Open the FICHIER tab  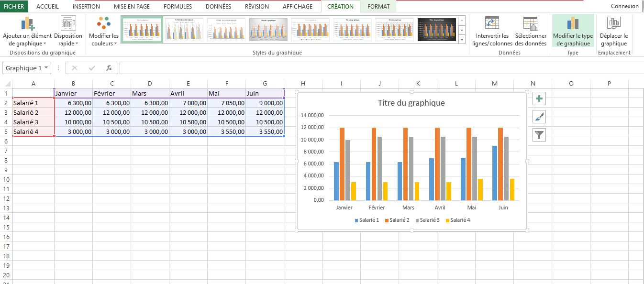[x=14, y=6]
